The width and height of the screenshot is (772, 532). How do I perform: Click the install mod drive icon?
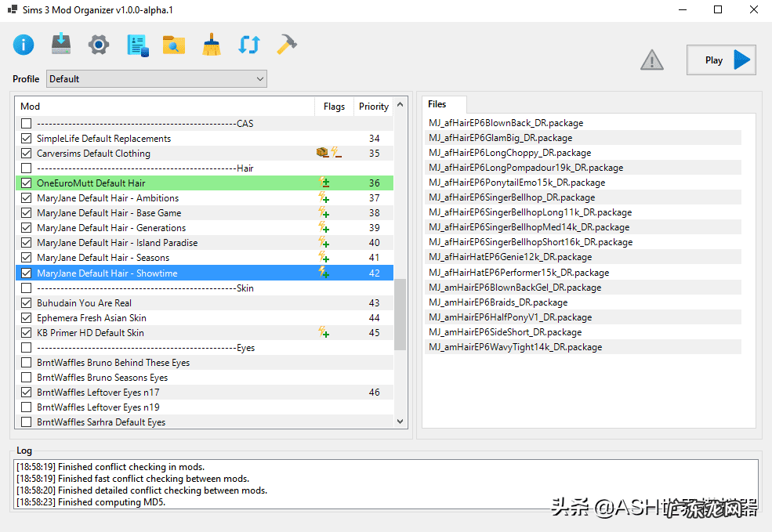(61, 45)
